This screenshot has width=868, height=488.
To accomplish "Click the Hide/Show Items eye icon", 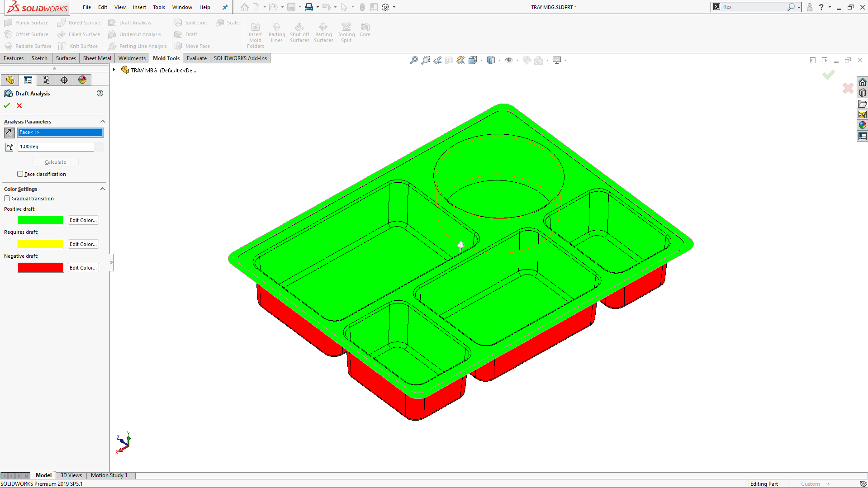I will [x=509, y=60].
